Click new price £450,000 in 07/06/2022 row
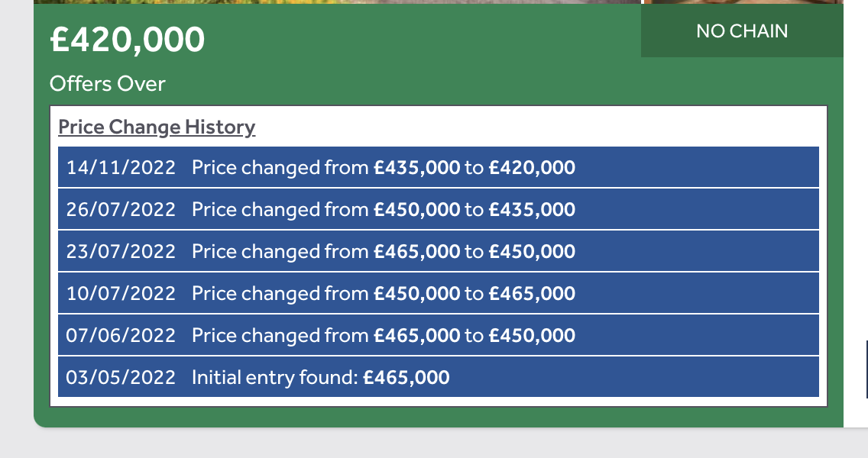This screenshot has height=458, width=868. pos(532,336)
